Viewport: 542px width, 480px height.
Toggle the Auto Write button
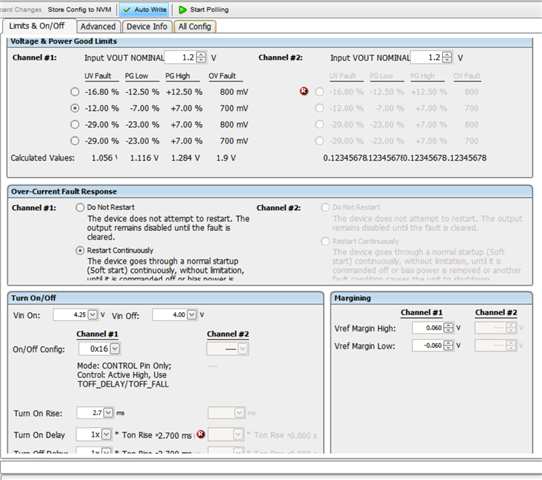(x=144, y=10)
